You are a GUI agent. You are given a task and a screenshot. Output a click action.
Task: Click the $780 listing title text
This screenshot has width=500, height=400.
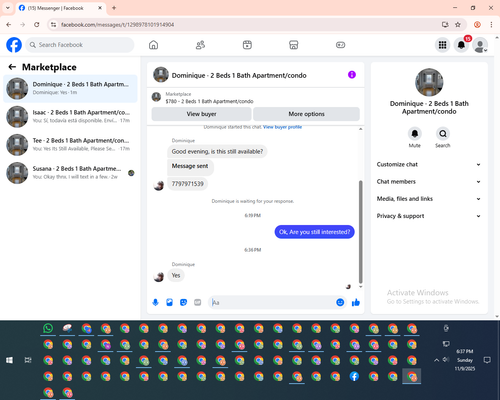(x=209, y=101)
